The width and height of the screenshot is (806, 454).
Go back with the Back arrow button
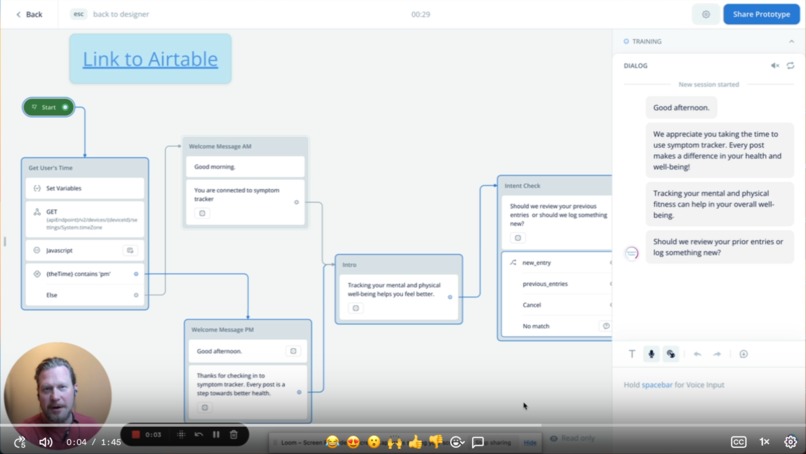pyautogui.click(x=29, y=14)
